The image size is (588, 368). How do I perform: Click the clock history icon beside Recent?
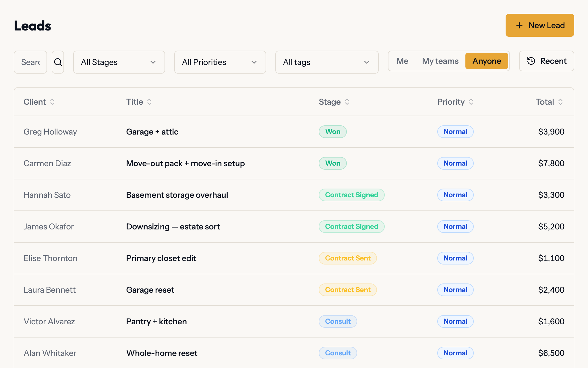[x=531, y=61]
